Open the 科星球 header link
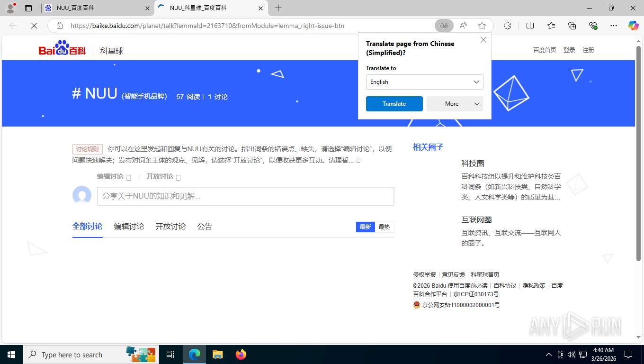 (112, 51)
